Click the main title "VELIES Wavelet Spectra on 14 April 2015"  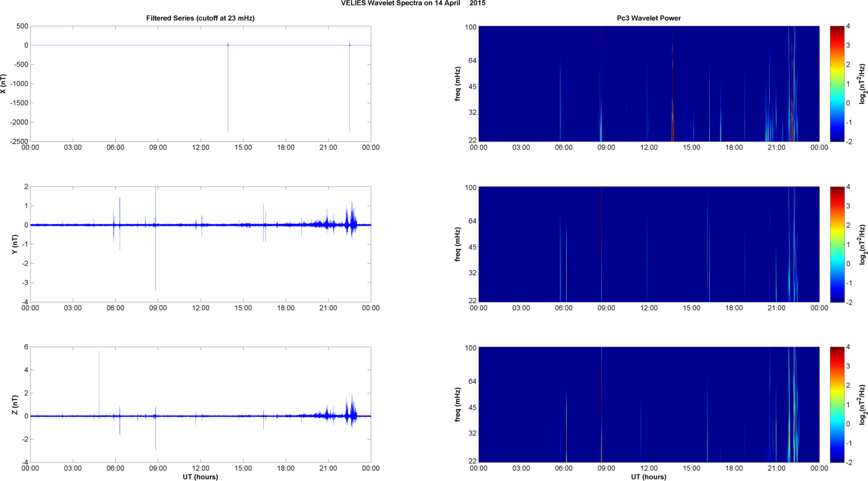[x=413, y=3]
